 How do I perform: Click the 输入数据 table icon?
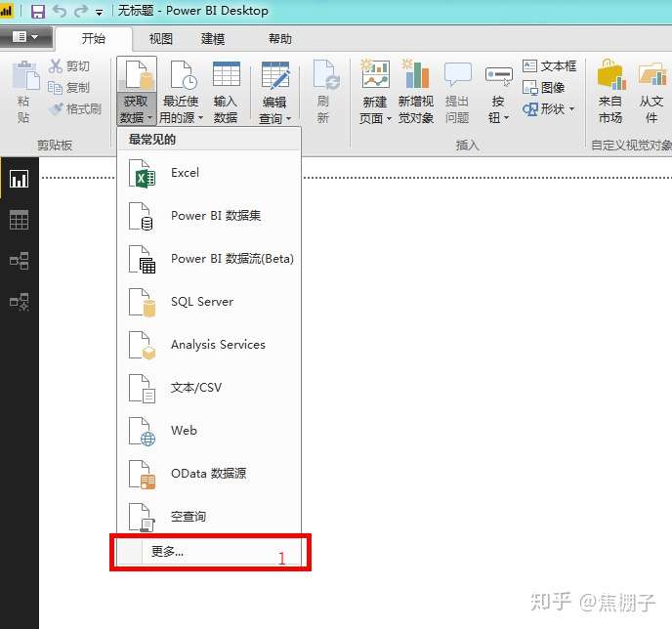227,75
